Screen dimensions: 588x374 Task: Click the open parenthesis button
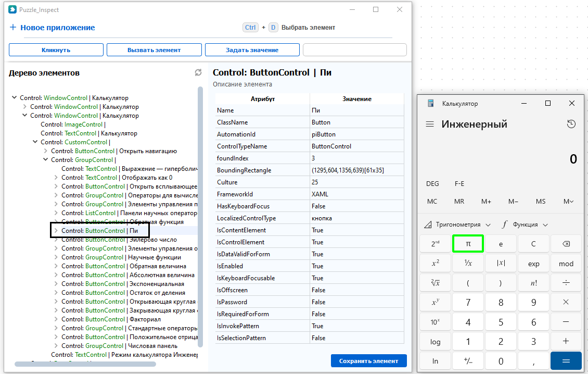pyautogui.click(x=468, y=283)
